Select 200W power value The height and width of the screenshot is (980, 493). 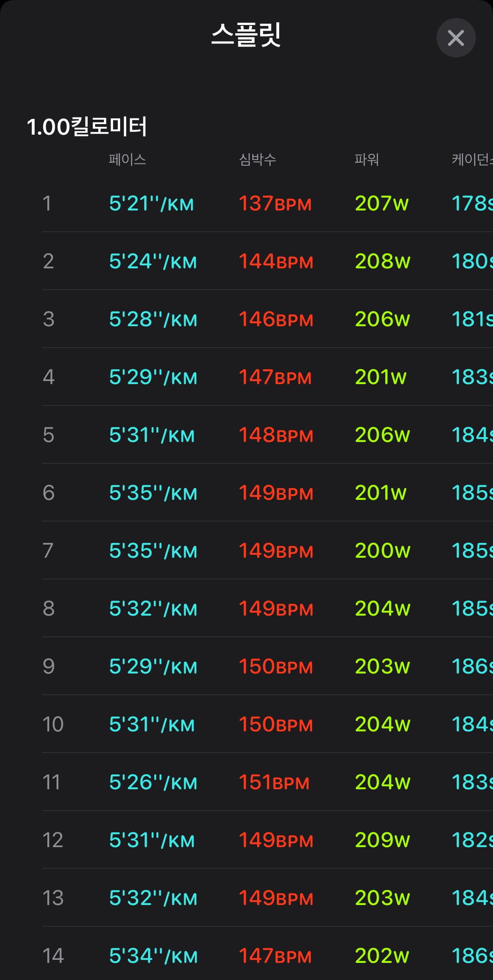click(x=383, y=551)
